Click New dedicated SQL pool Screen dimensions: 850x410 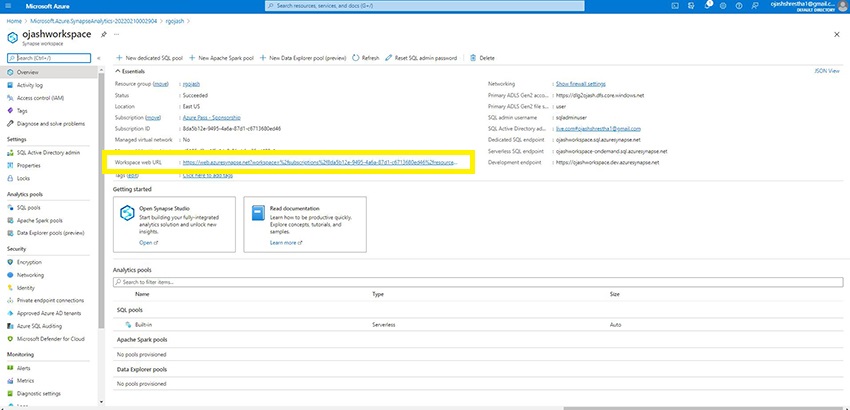[x=149, y=58]
